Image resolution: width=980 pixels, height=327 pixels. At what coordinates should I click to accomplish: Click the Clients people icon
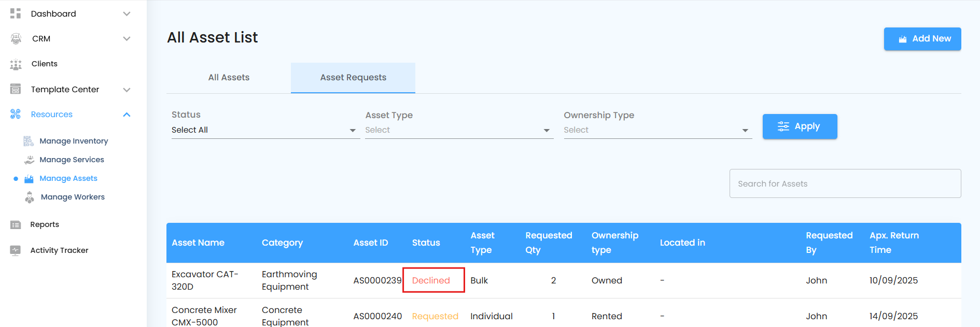click(x=16, y=64)
